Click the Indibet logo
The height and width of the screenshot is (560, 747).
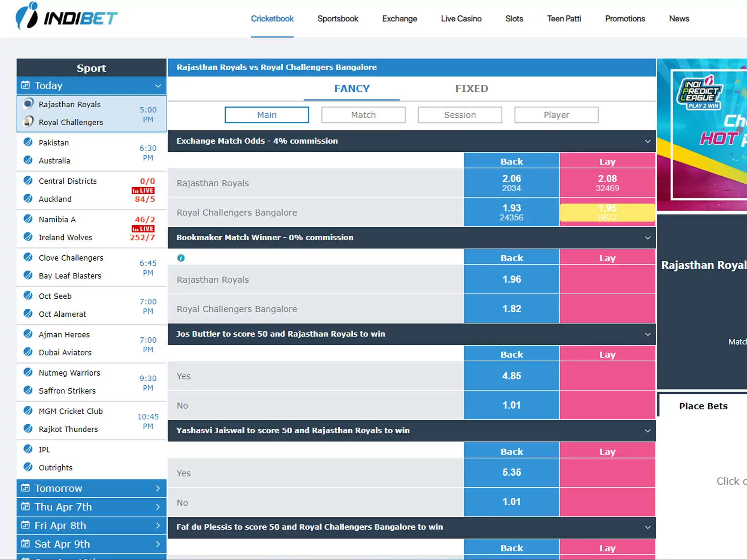tap(67, 17)
